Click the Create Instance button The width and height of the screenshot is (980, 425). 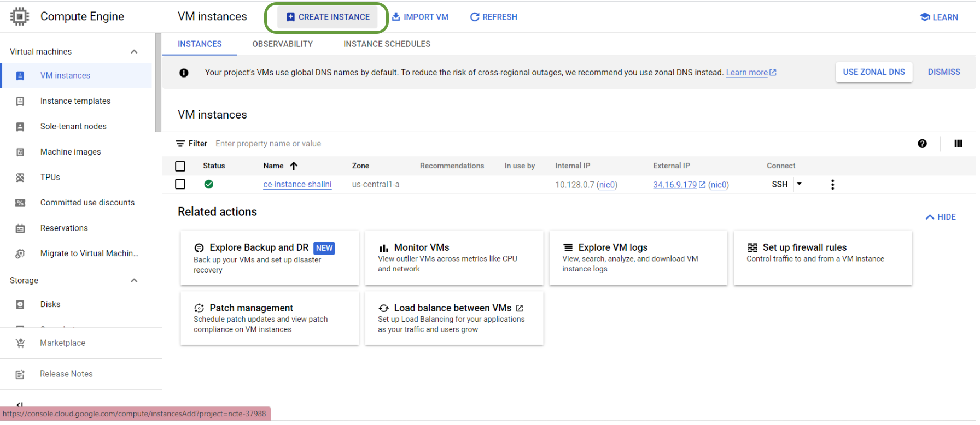[x=328, y=17]
